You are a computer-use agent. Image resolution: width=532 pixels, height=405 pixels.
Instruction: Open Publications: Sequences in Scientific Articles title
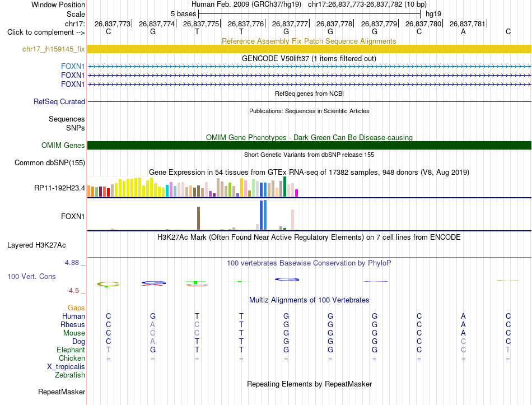309,111
